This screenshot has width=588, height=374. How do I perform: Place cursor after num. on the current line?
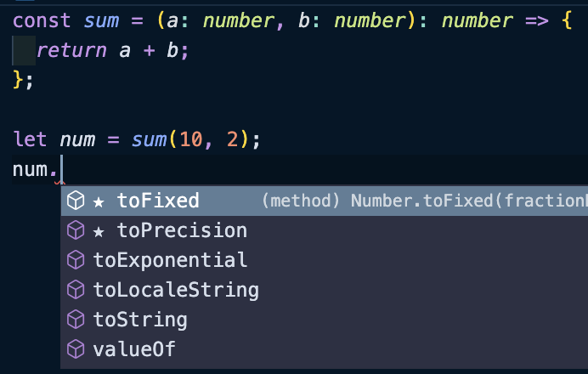click(61, 169)
